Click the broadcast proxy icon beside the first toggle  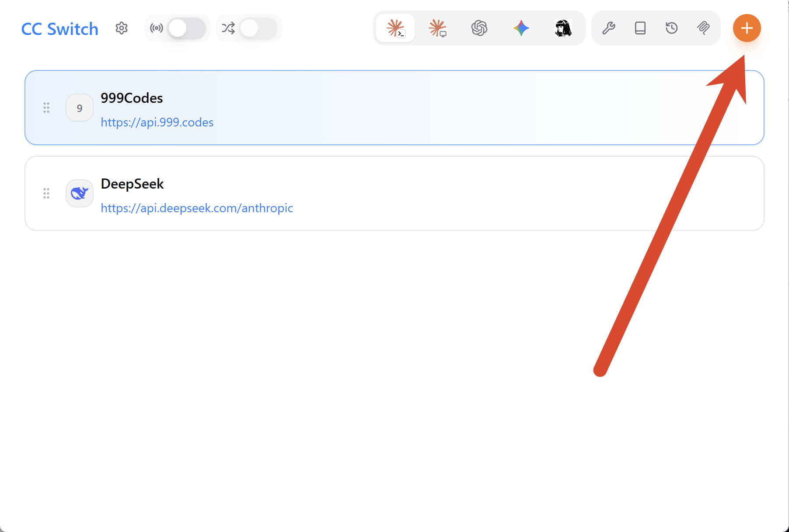157,28
